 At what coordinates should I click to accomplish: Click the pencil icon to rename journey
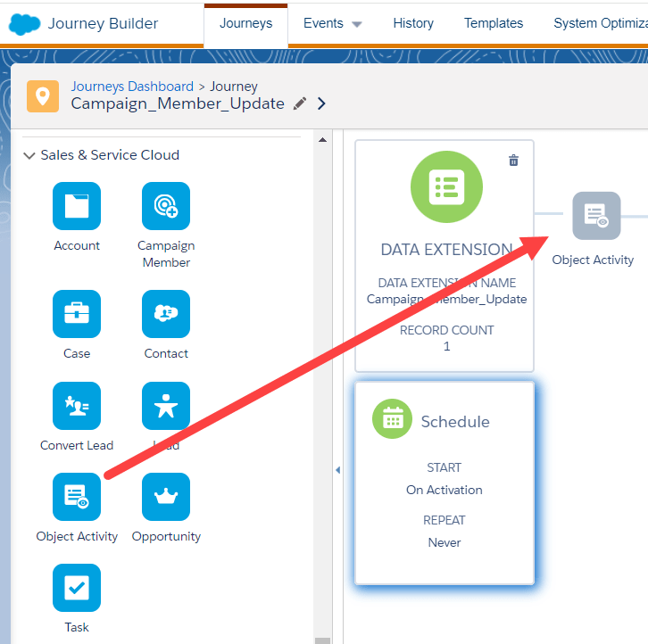[300, 103]
